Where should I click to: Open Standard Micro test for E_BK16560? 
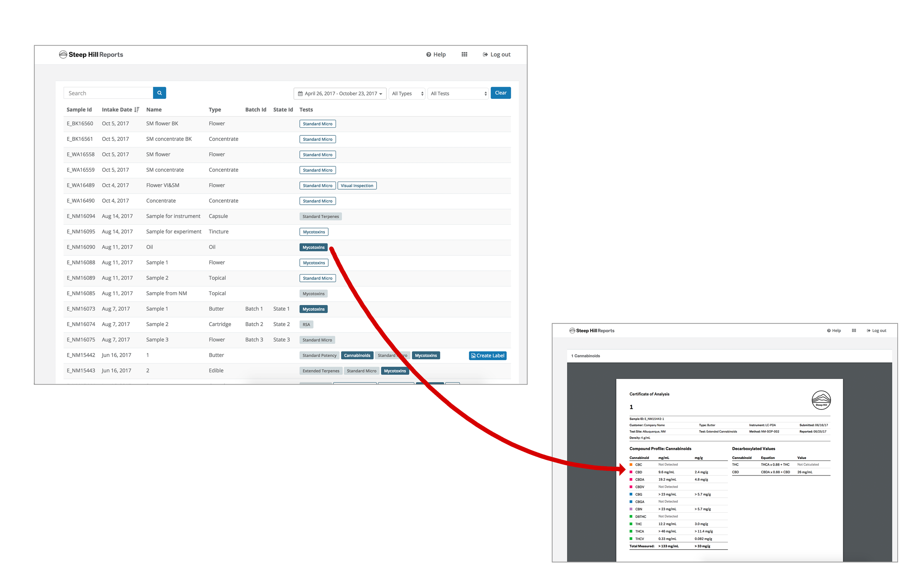tap(318, 124)
